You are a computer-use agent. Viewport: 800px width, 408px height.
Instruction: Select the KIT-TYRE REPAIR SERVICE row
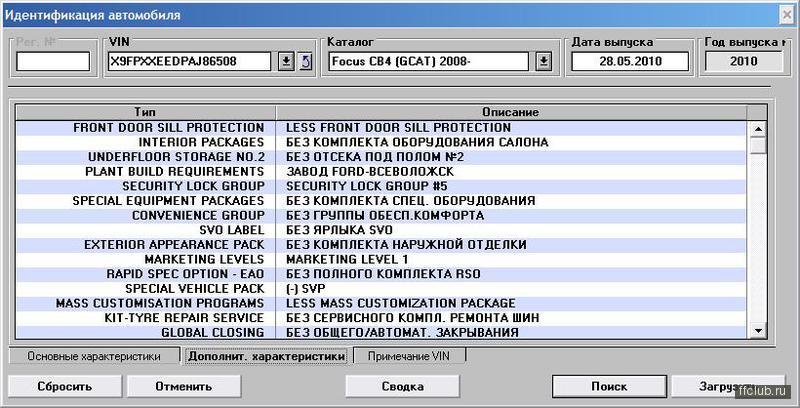382,318
